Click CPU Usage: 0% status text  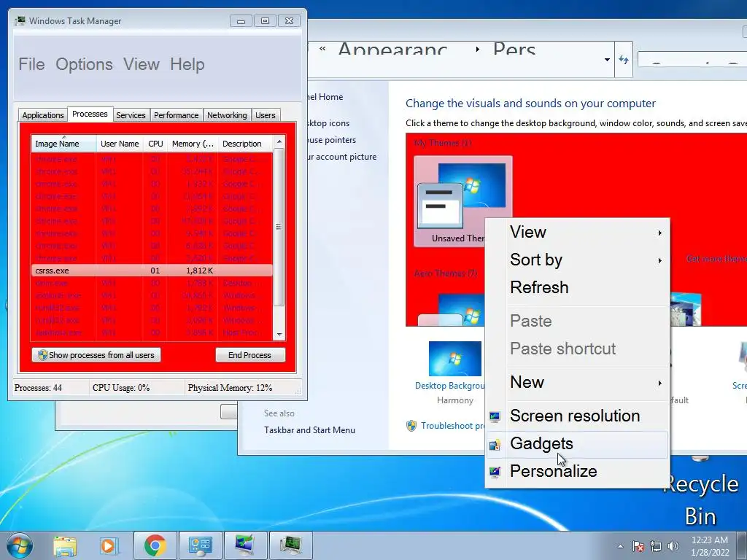(121, 388)
